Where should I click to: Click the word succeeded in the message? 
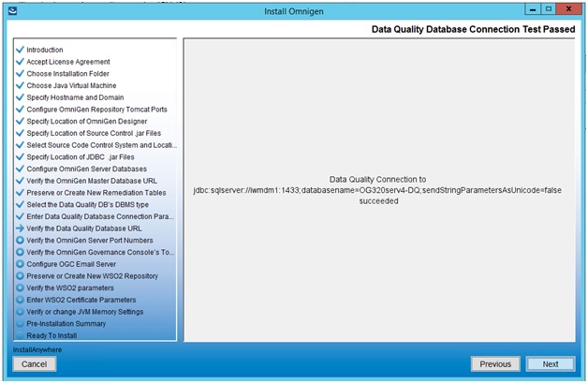tap(379, 201)
